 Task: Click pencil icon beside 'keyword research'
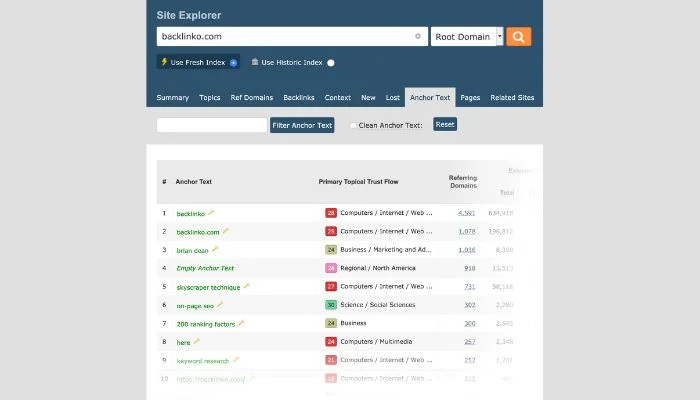[236, 359]
